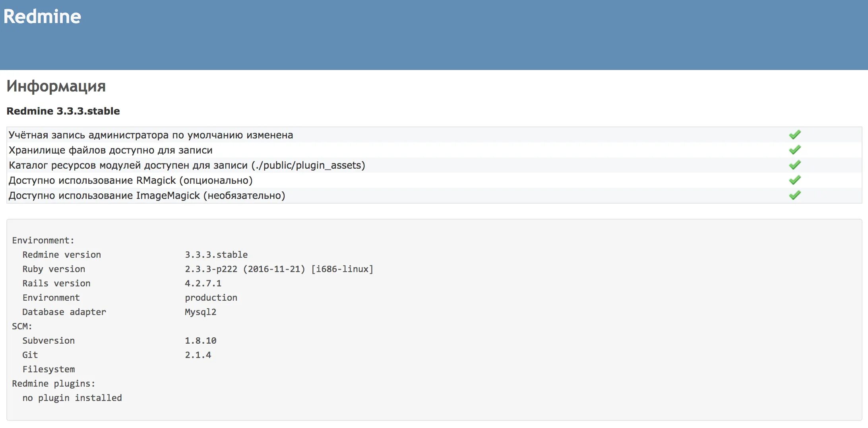The image size is (868, 428).
Task: Click the 'Учётная запись администратора по умолчанию изменена' text
Action: pos(151,135)
